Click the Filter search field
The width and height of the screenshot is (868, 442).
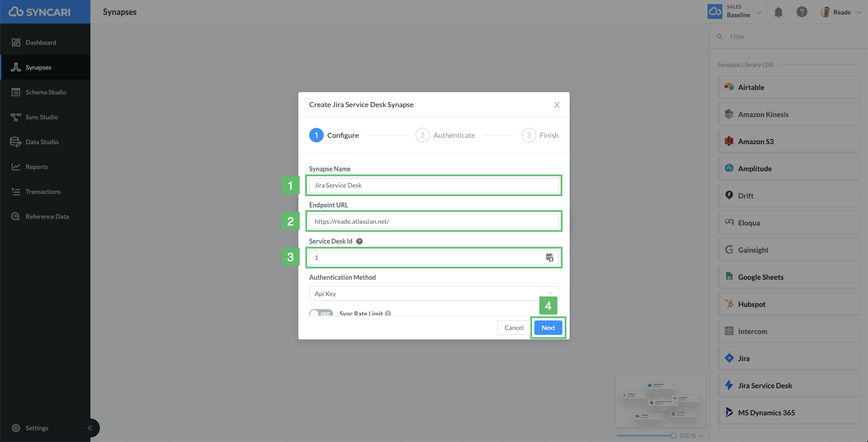(x=789, y=37)
